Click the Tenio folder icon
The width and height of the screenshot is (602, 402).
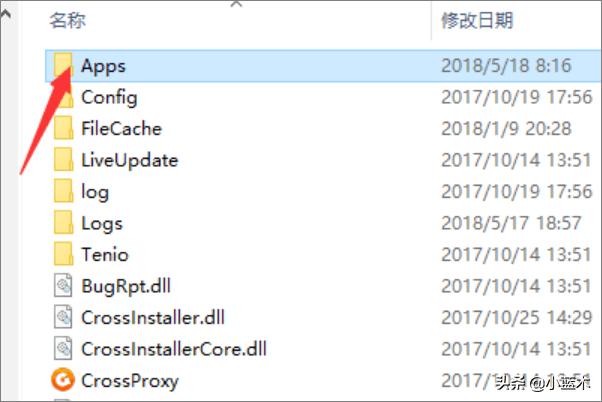(64, 254)
